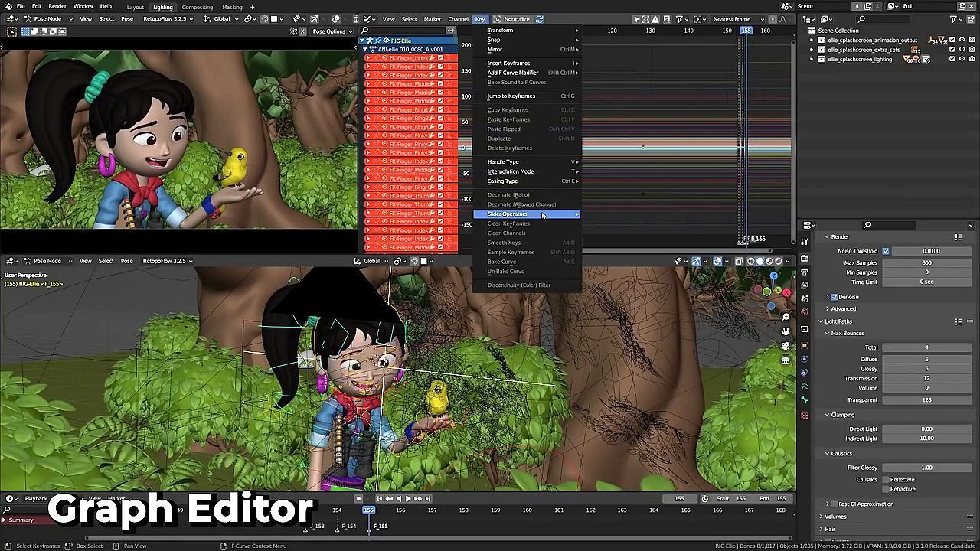
Task: Open the Tool properties tab icon
Action: click(x=805, y=241)
